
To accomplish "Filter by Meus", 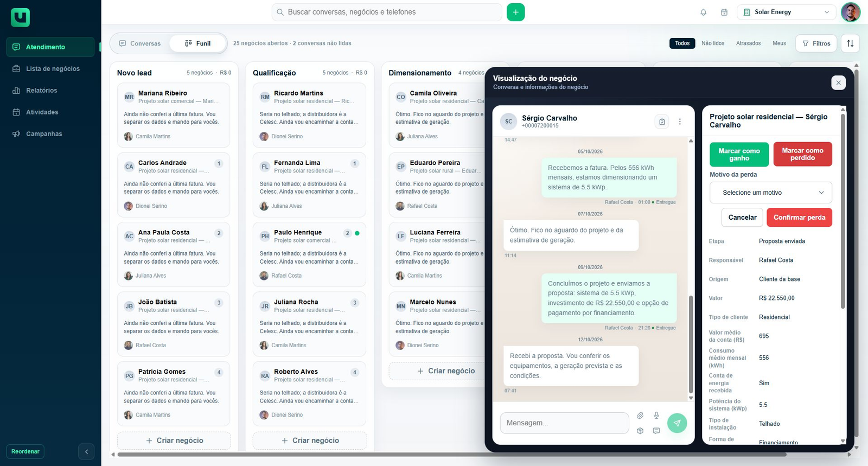I will (x=779, y=43).
